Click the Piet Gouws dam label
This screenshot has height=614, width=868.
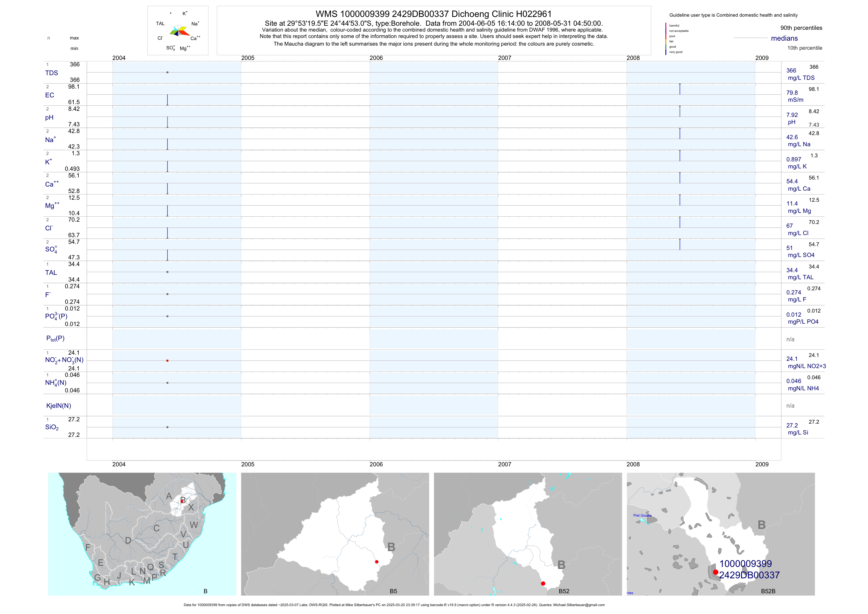(642, 515)
